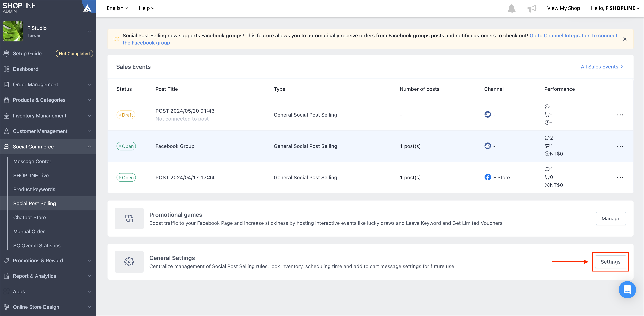Expand Promotions & Reward chevron

pos(89,260)
